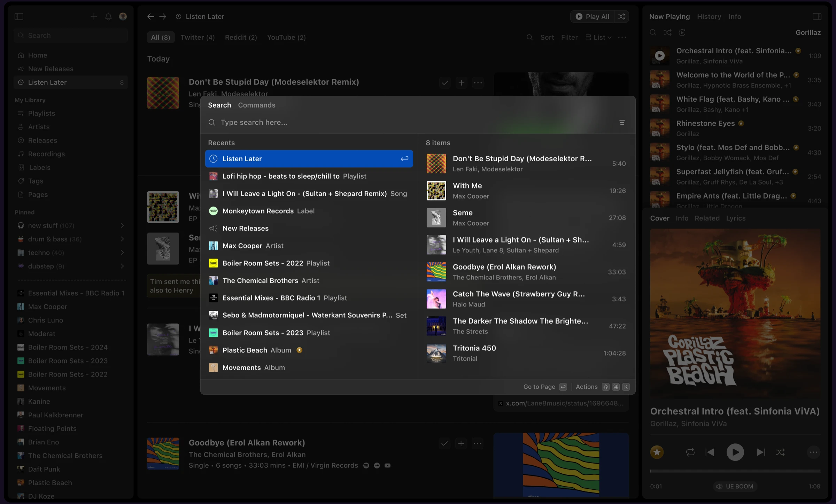Image resolution: width=836 pixels, height=504 pixels.
Task: Skip to next track in player
Action: coord(761,452)
